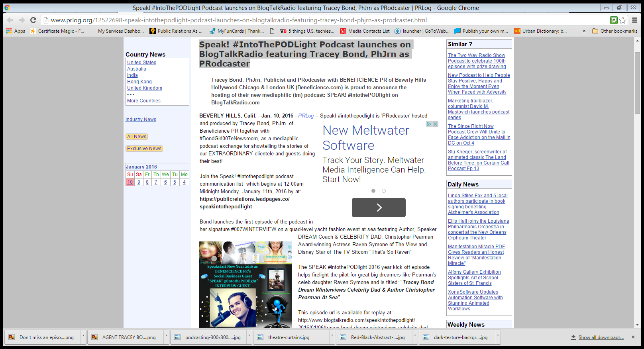Open dropdown for theatre-curtains.jpg download
Screen dimensions: 644x349
(332, 336)
